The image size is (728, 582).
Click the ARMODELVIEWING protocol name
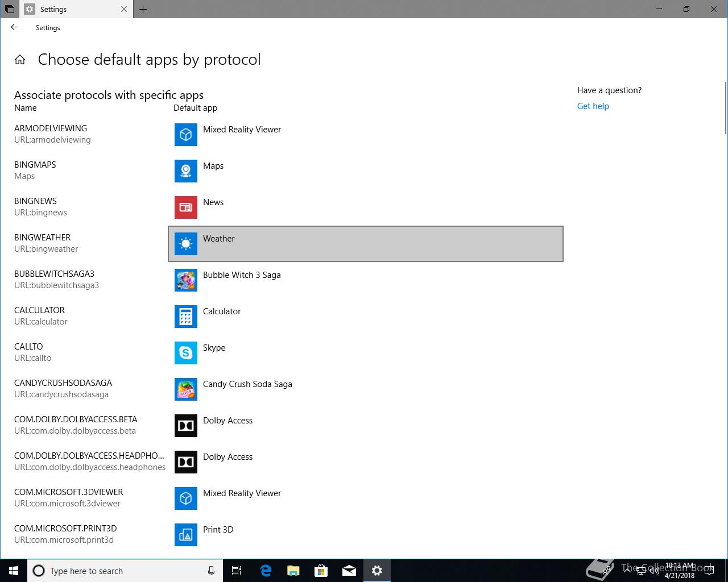[x=51, y=128]
